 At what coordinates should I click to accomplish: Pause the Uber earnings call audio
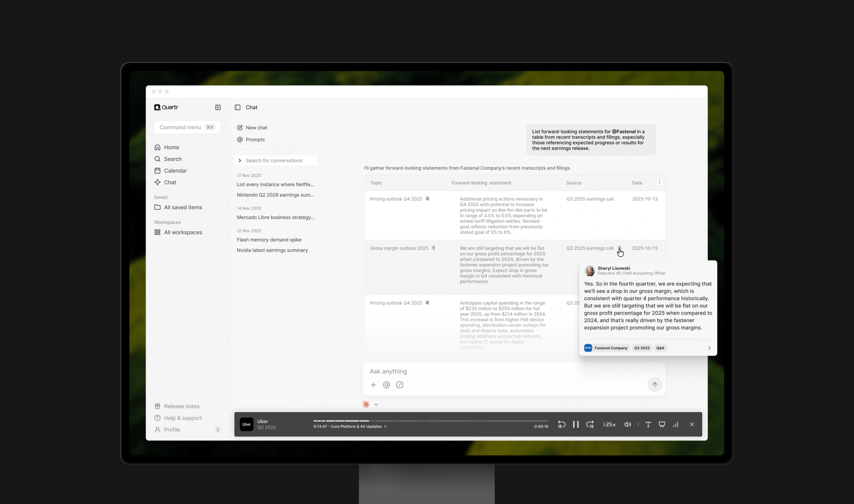click(x=576, y=425)
